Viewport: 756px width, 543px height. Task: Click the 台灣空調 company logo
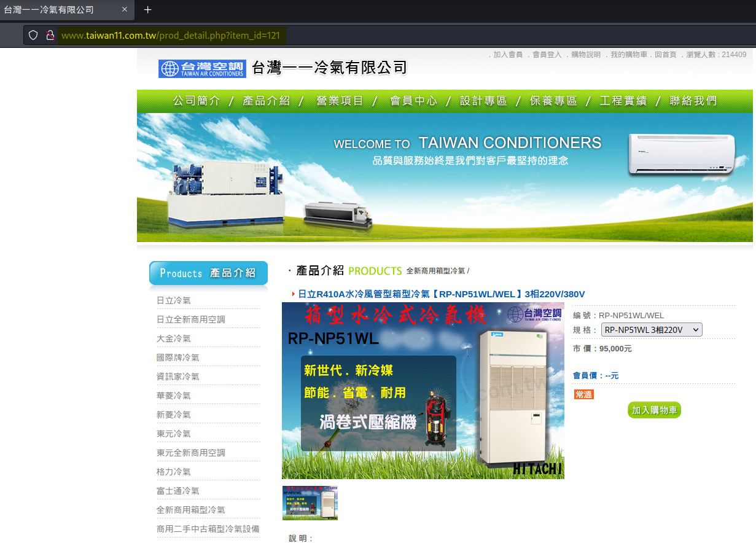tap(202, 68)
